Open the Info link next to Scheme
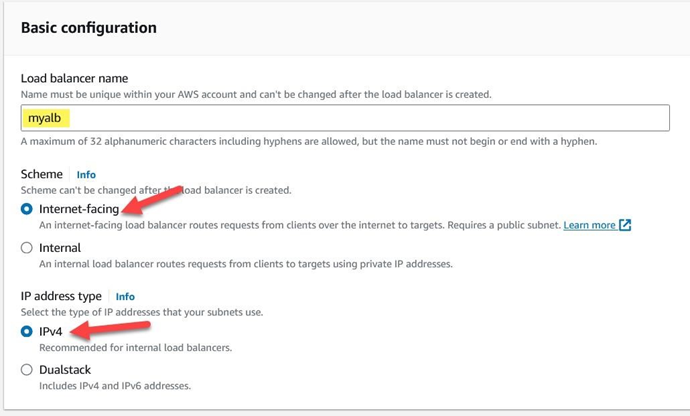690x416 pixels. 86,174
